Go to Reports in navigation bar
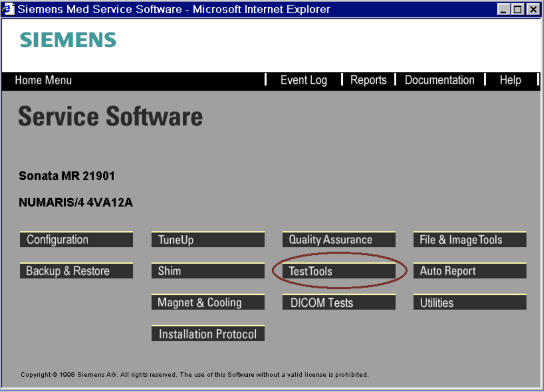This screenshot has height=392, width=544. (368, 80)
